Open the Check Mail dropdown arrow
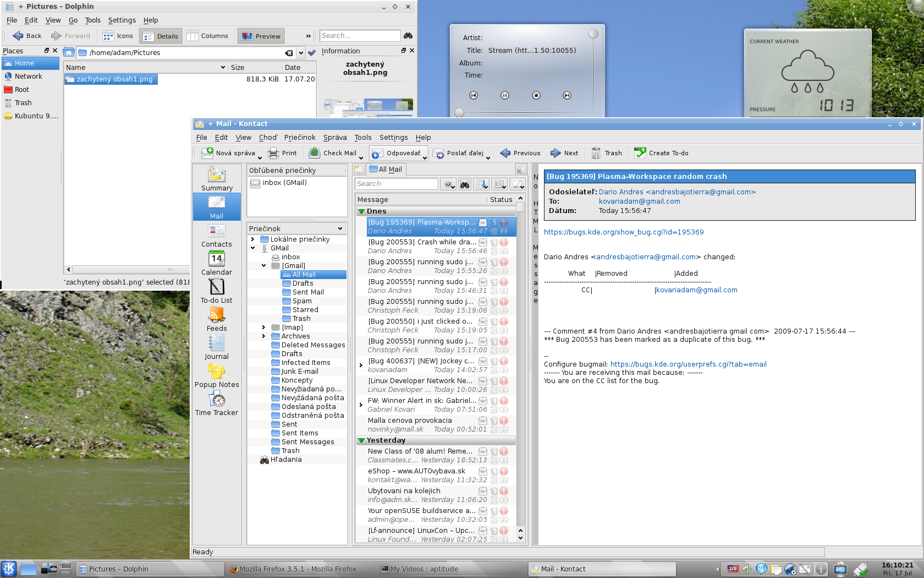Screen dimensions: 924x578 click(361, 157)
